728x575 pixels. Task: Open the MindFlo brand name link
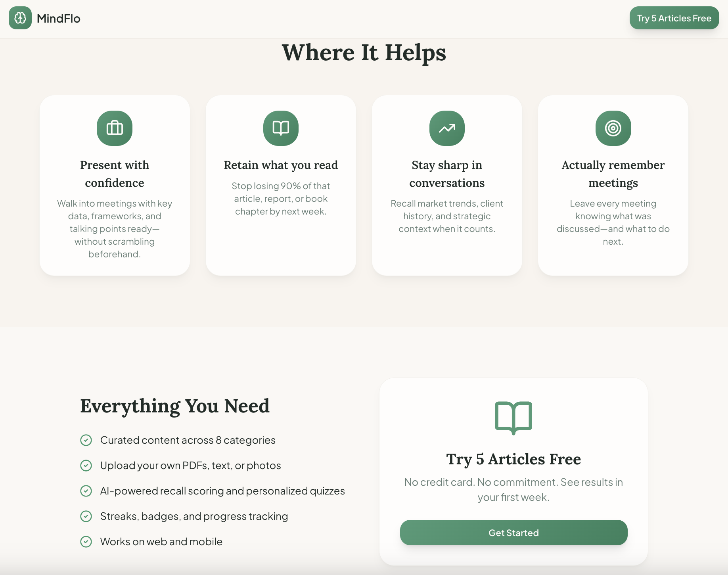coord(59,18)
